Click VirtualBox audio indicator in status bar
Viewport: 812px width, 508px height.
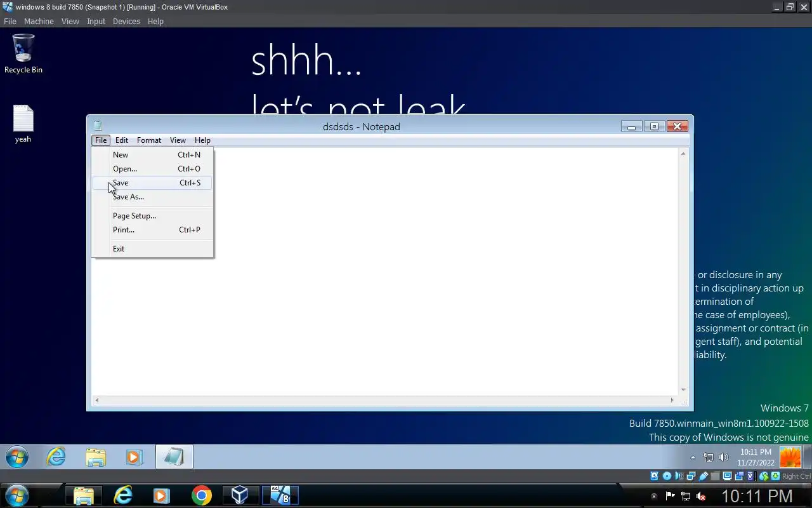point(679,476)
